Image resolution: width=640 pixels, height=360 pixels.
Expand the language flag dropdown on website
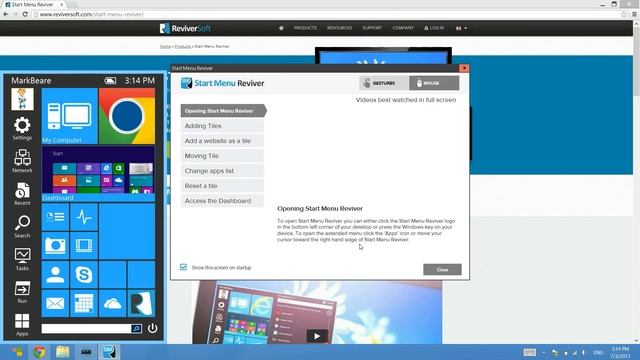coord(461,28)
